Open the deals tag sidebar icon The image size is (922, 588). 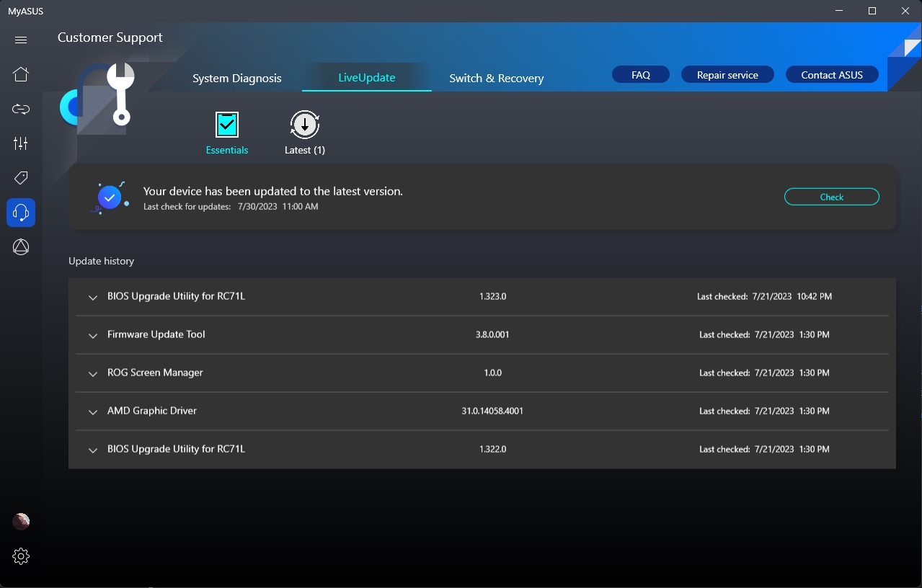[x=21, y=177]
